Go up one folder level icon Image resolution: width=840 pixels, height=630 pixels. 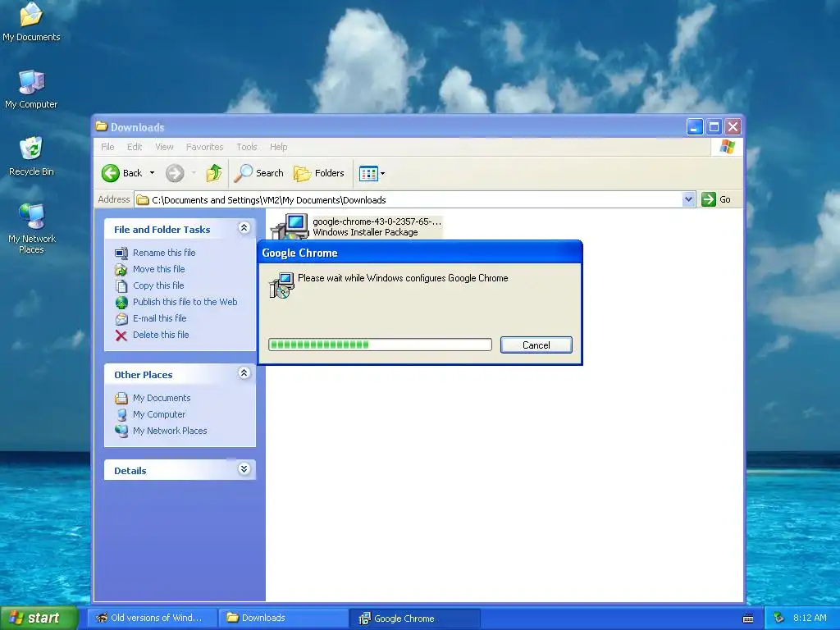214,173
